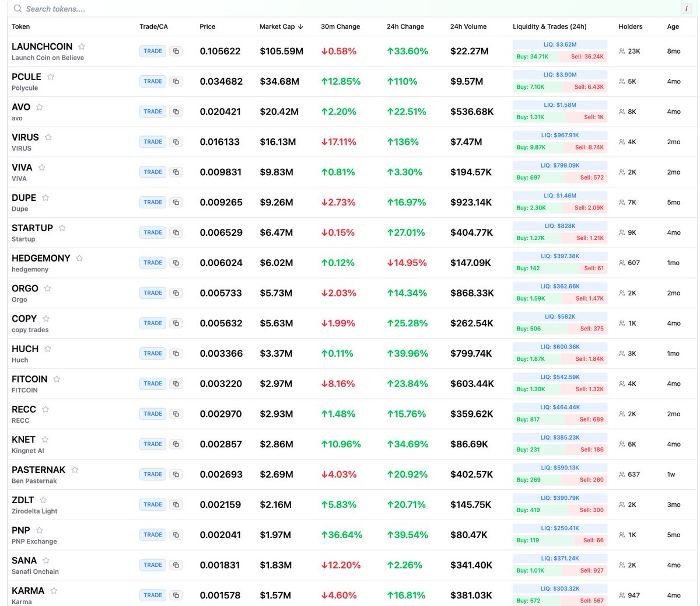Copy the KARMA contract address
The width and height of the screenshot is (700, 606).
176,595
